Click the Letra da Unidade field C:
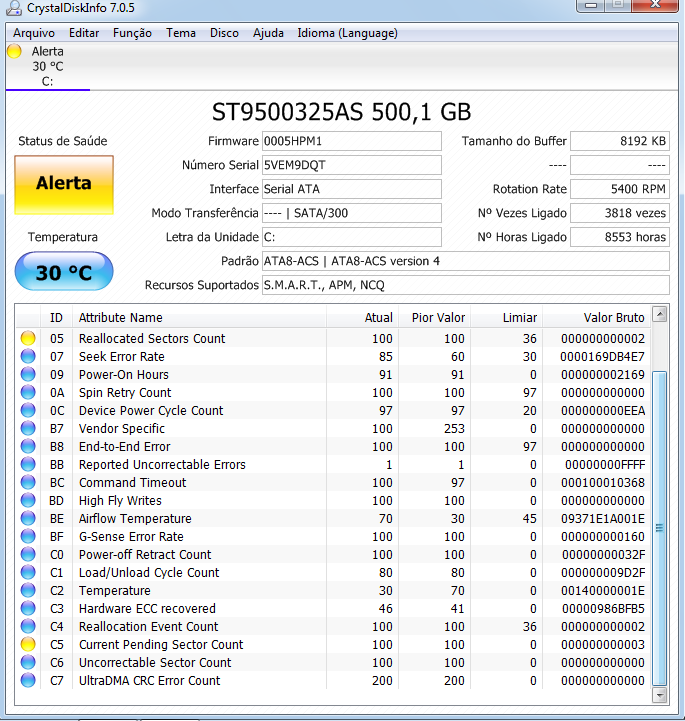The width and height of the screenshot is (685, 721). [x=352, y=237]
